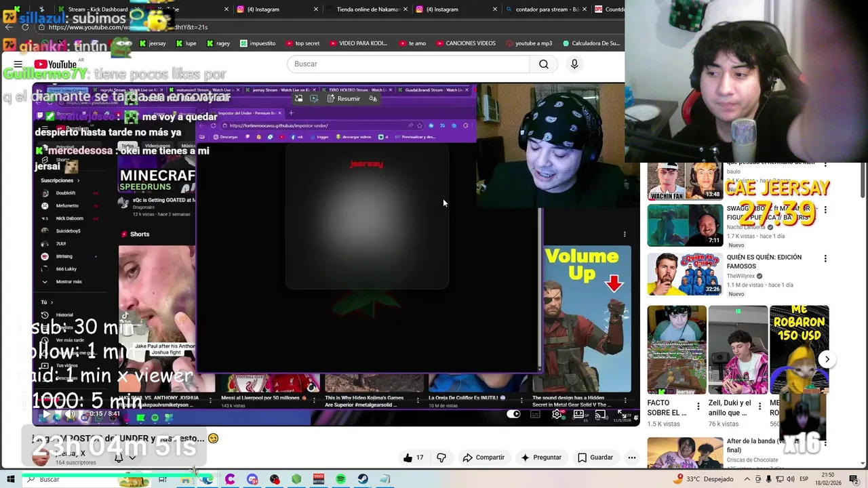Open options menu for SWAGG video in sidebar
868x488 pixels.
click(x=825, y=209)
